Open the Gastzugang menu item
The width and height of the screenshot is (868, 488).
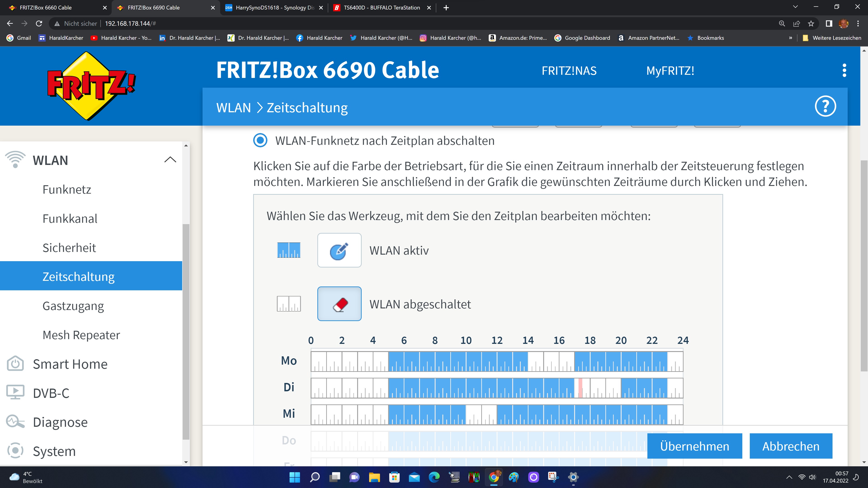pyautogui.click(x=73, y=306)
